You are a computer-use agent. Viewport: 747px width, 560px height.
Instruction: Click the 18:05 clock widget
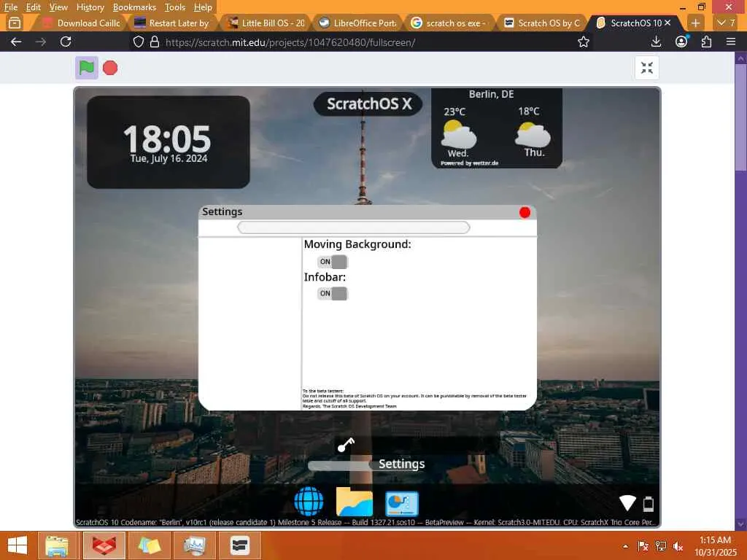[x=169, y=142]
